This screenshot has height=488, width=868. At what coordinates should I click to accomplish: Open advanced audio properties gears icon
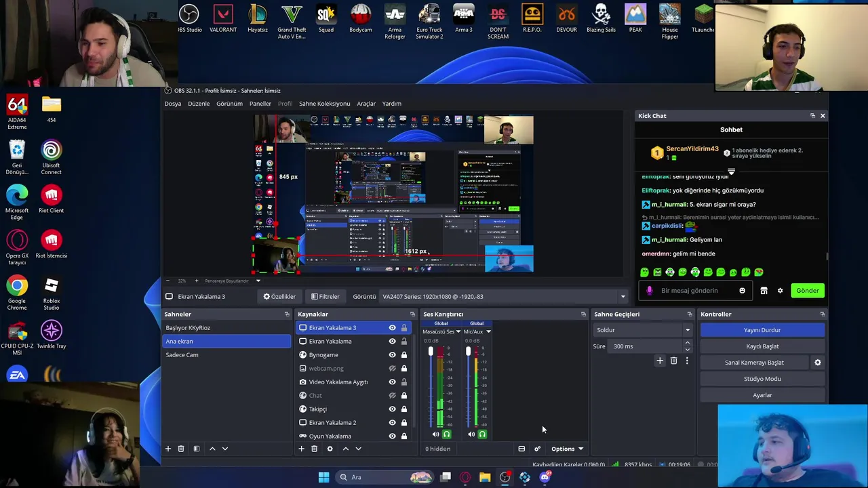(x=537, y=449)
